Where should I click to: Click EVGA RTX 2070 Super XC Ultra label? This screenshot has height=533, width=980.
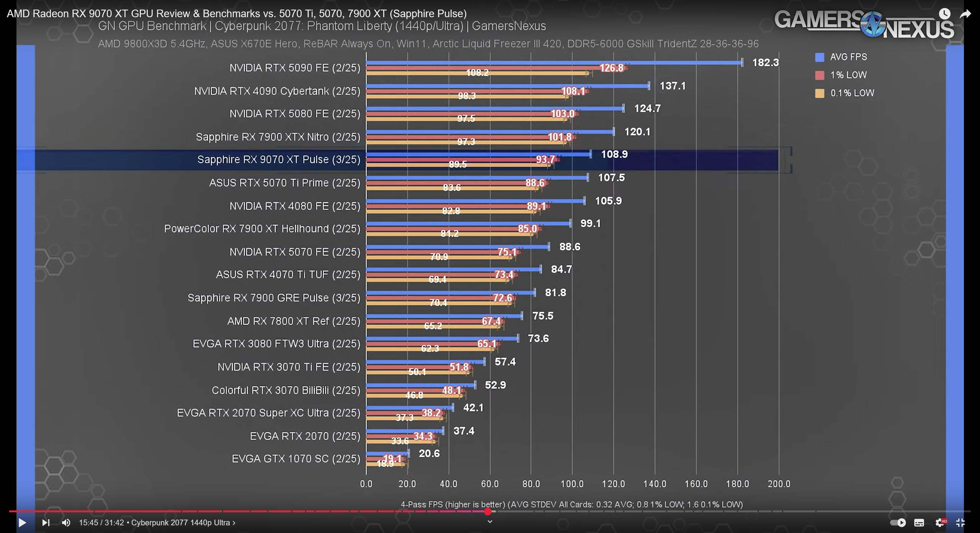[268, 413]
